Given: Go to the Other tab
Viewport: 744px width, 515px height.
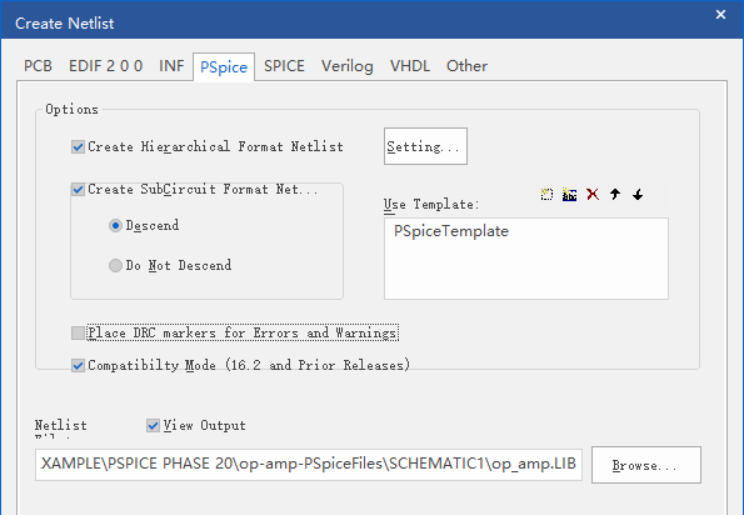Looking at the screenshot, I should point(467,66).
